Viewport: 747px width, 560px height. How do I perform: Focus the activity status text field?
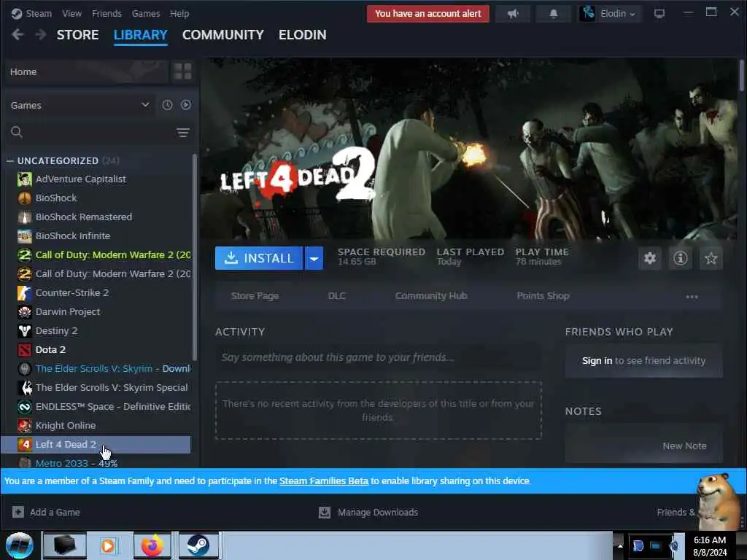point(378,357)
